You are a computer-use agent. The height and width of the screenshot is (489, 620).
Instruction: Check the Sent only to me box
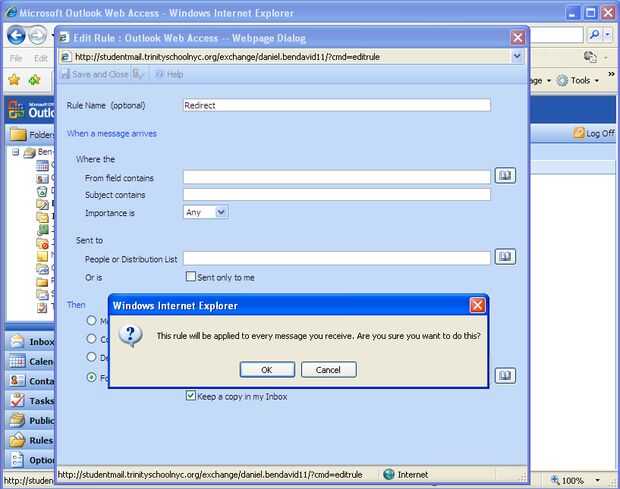click(x=191, y=276)
